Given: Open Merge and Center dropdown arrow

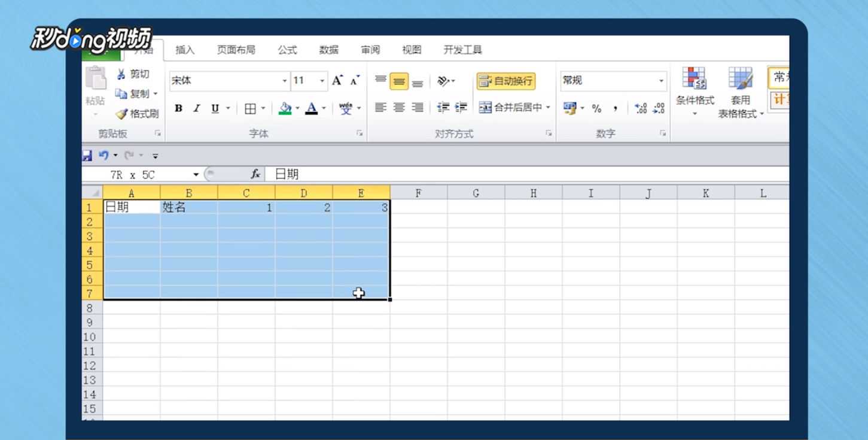Looking at the screenshot, I should [x=548, y=108].
